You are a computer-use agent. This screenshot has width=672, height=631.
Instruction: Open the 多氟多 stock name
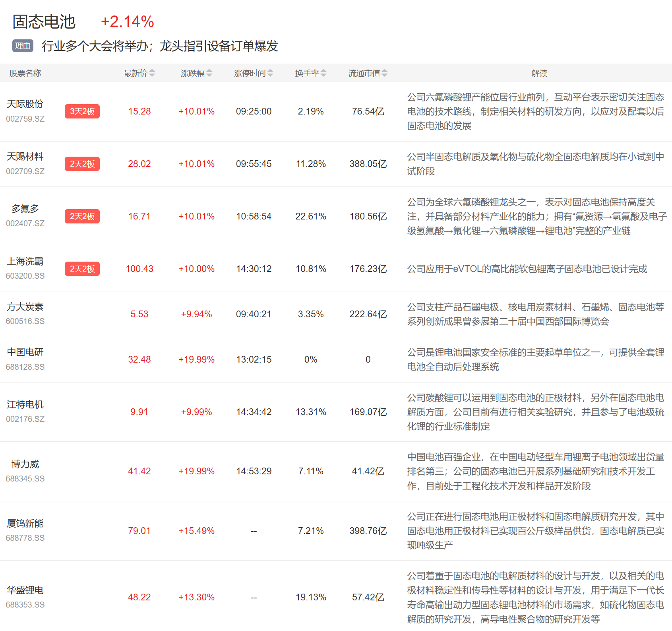[25, 209]
